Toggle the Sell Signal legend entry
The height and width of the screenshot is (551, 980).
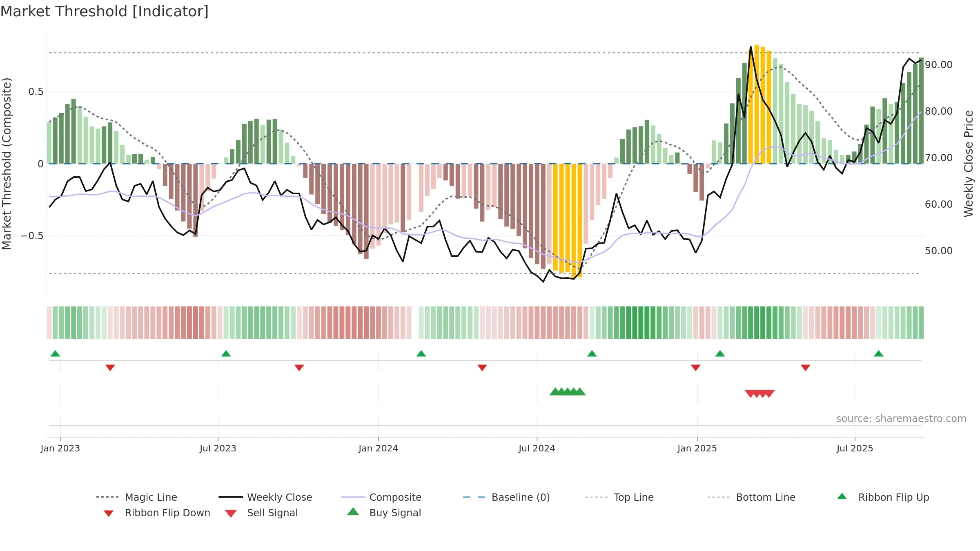(261, 513)
